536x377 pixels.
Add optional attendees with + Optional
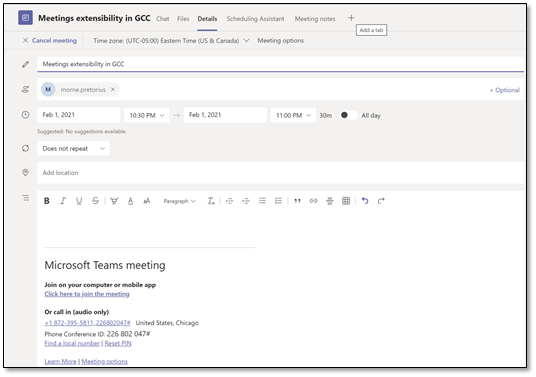point(505,90)
